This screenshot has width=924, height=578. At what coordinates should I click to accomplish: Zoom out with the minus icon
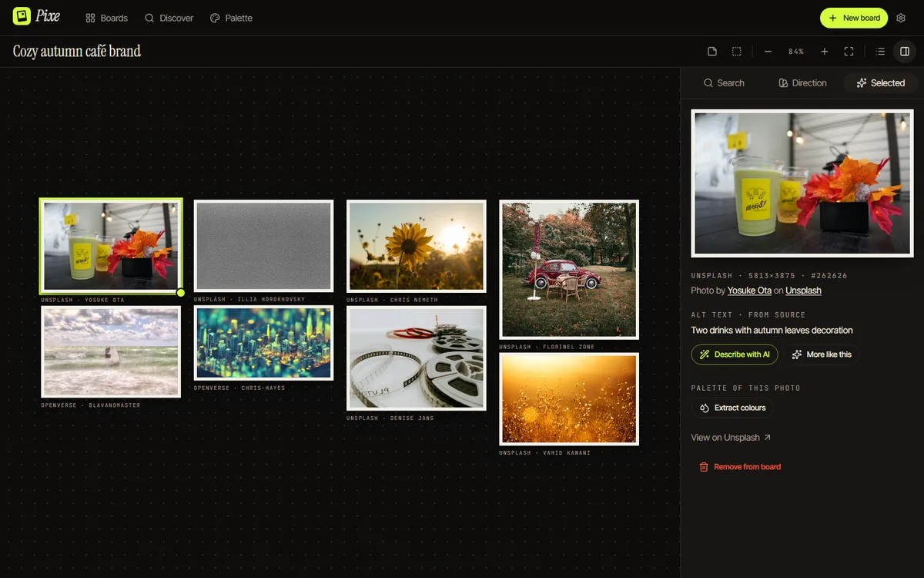click(768, 52)
